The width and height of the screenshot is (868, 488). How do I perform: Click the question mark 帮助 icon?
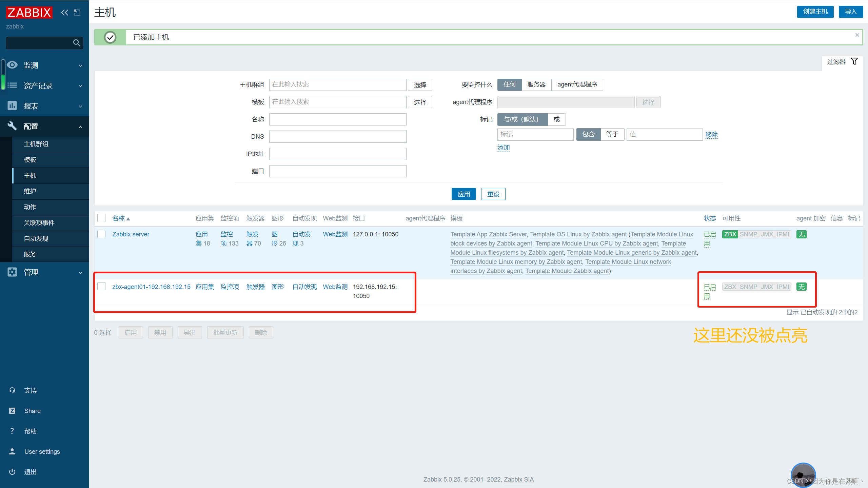(12, 431)
